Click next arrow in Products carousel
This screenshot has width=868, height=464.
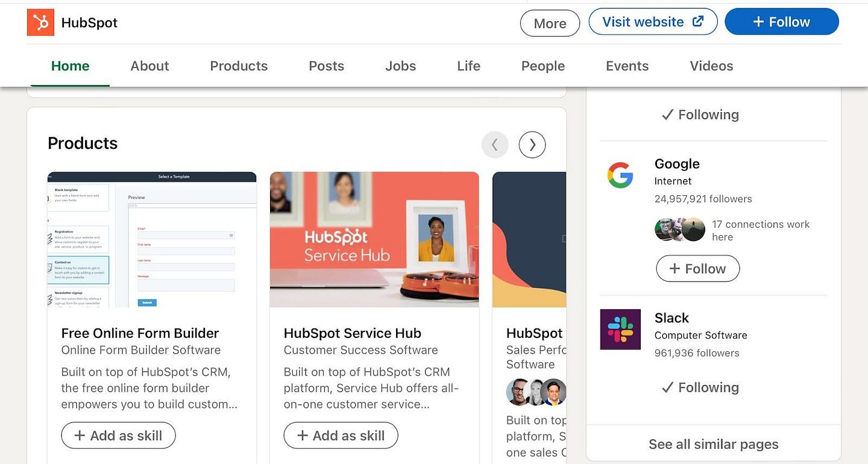coord(532,145)
